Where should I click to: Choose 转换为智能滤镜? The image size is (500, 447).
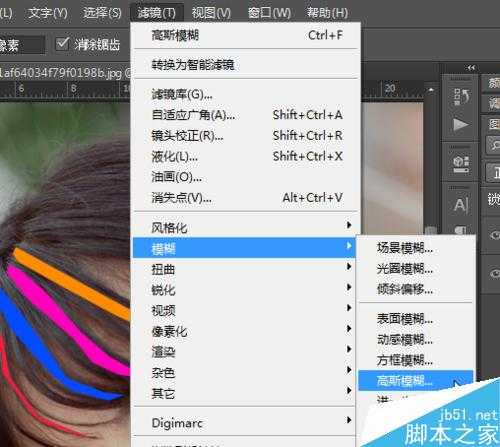click(246, 64)
